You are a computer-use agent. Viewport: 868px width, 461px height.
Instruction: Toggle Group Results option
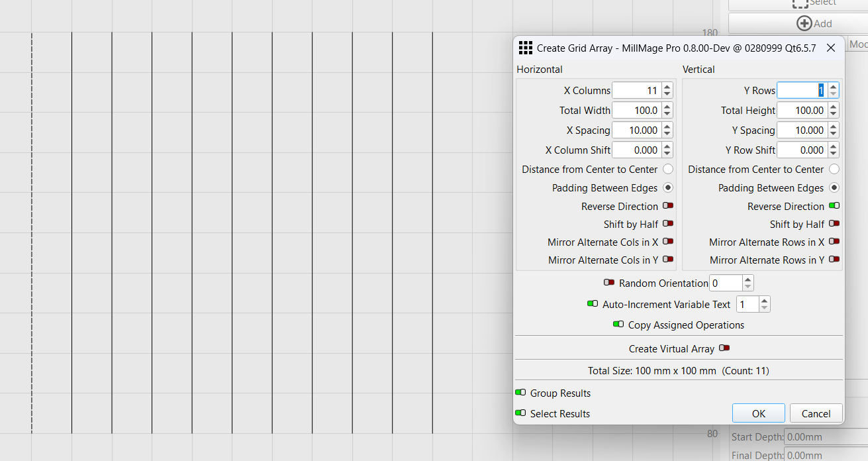click(x=520, y=393)
